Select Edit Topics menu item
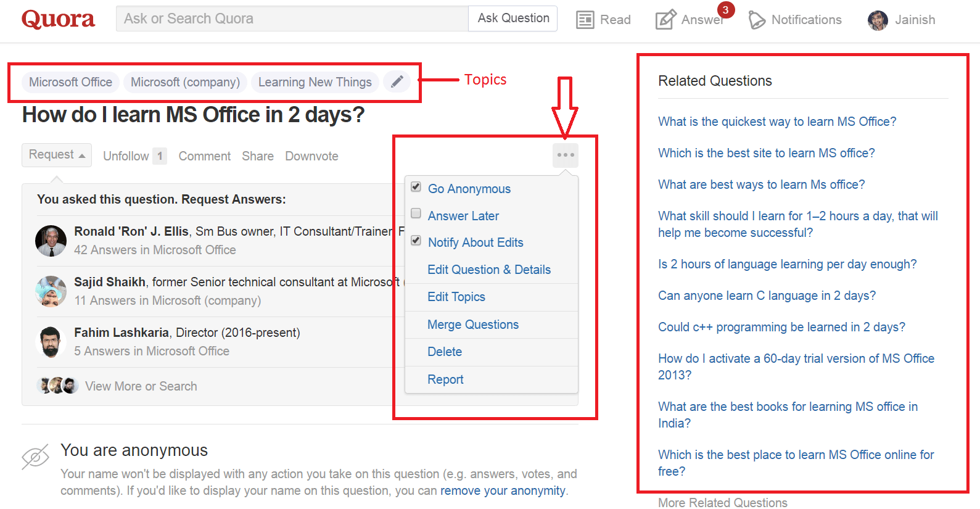Screen dimensions: 980x509 (456, 297)
